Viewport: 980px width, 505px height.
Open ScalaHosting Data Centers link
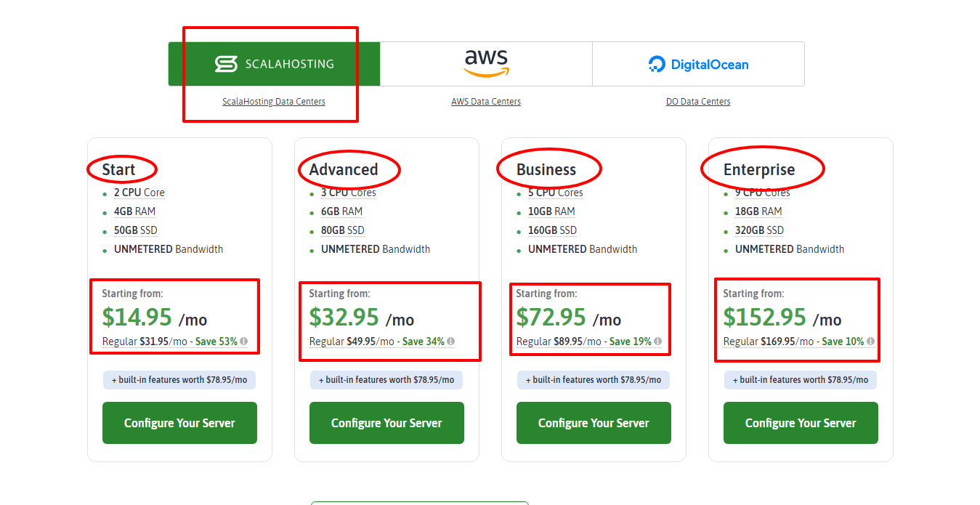[x=274, y=102]
